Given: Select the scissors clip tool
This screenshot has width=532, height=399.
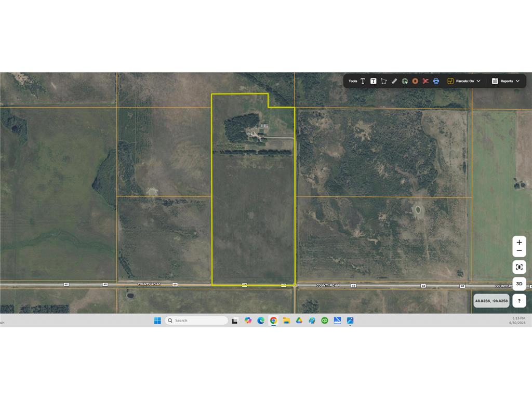Looking at the screenshot, I should coord(425,81).
